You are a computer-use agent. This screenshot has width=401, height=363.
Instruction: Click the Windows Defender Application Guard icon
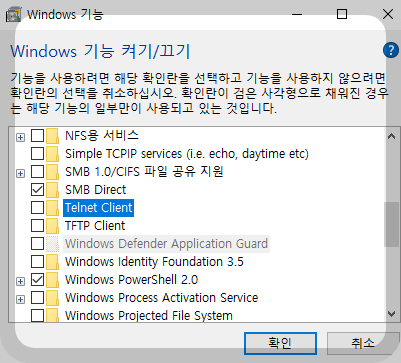(52, 244)
